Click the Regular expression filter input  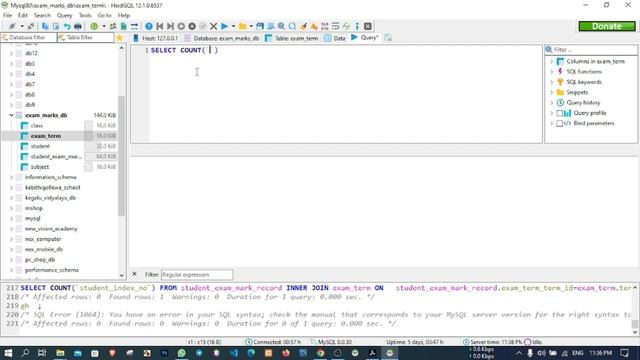(x=197, y=275)
